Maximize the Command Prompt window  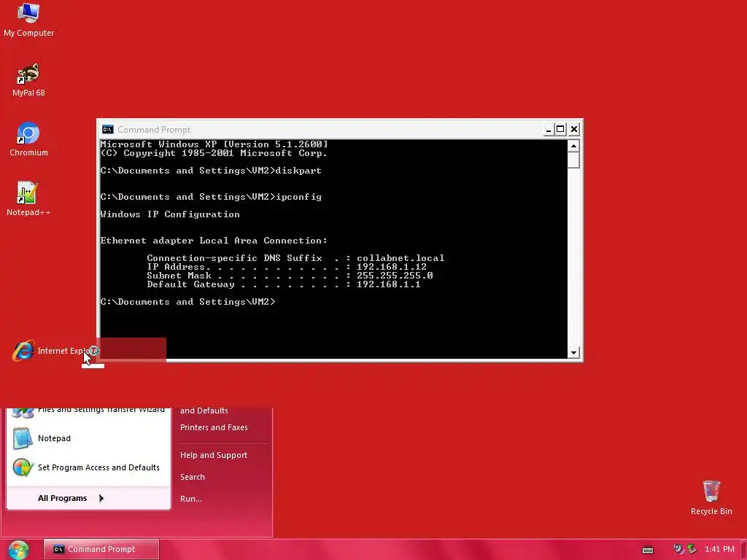(561, 130)
